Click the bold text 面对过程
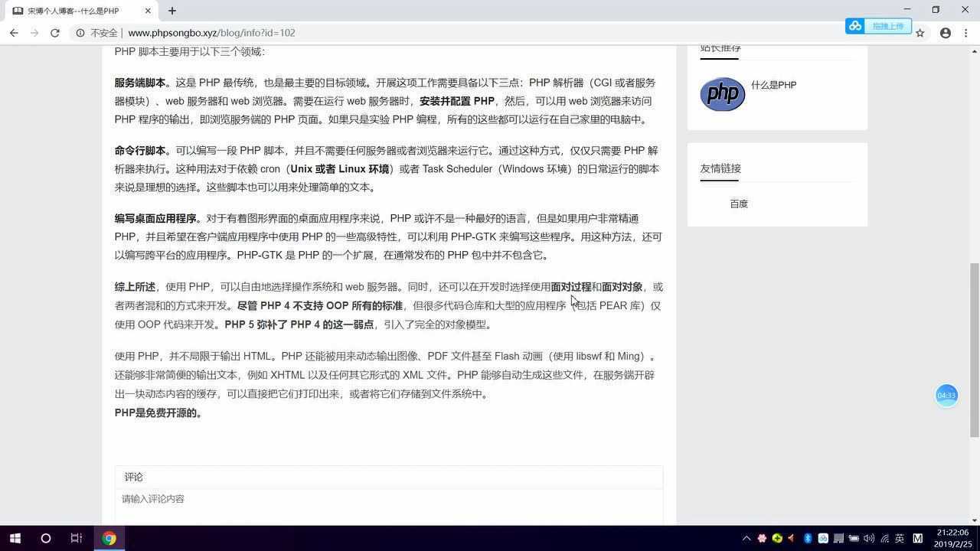Image resolution: width=980 pixels, height=551 pixels. click(x=571, y=287)
